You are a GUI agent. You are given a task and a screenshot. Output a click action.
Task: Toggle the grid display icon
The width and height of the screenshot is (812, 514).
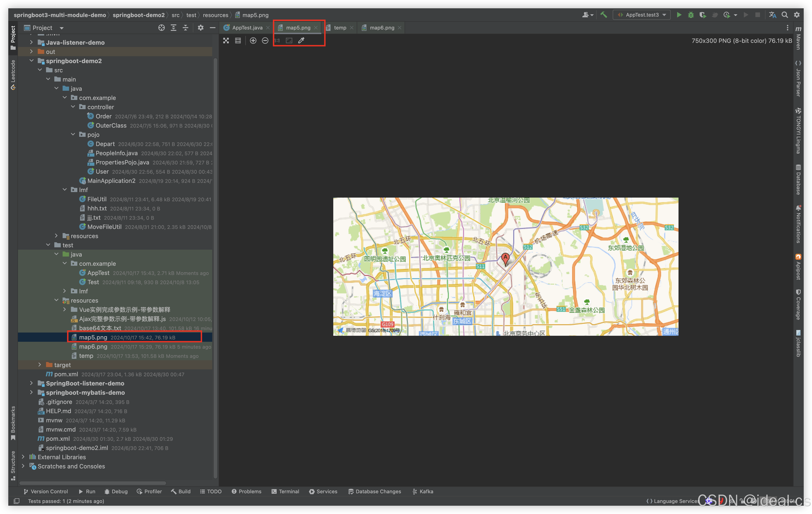pos(238,41)
